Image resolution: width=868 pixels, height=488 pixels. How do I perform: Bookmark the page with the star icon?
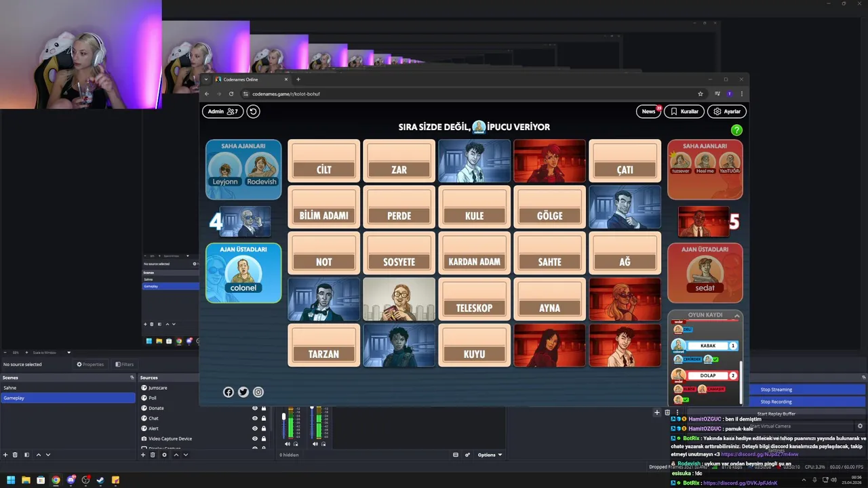(701, 94)
